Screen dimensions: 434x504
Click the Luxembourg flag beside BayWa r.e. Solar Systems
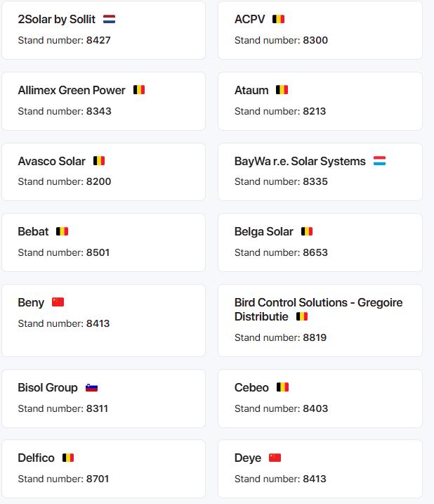[379, 161]
